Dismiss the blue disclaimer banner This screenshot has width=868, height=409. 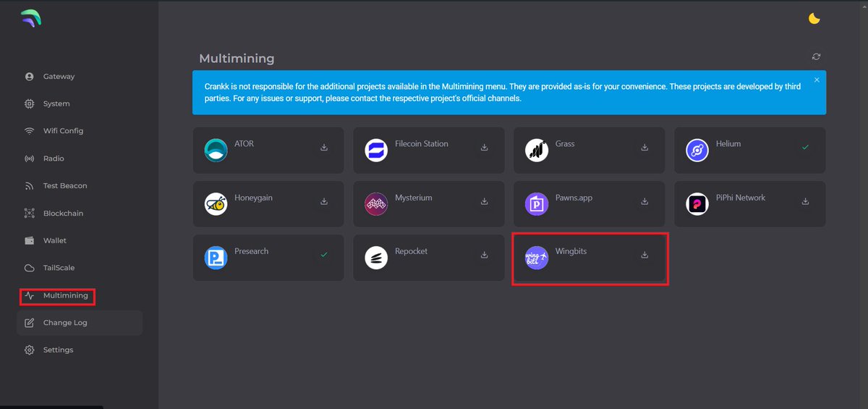(817, 80)
